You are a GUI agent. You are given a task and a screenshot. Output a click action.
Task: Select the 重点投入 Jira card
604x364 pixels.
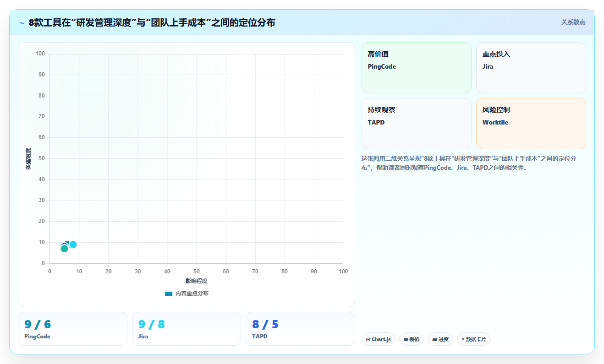point(531,68)
